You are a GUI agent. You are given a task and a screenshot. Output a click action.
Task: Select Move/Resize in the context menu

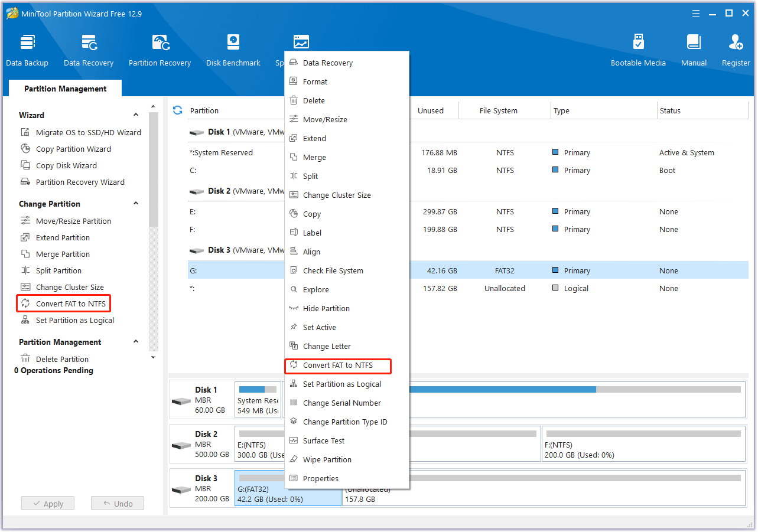(347, 119)
